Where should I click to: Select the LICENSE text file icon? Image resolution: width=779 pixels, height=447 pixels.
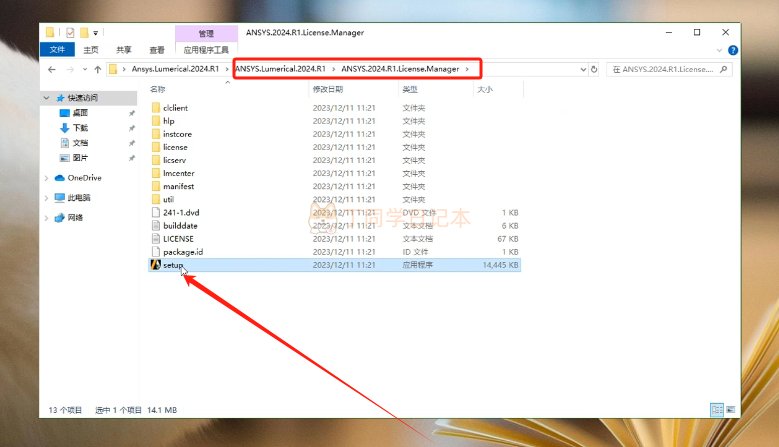coord(156,239)
